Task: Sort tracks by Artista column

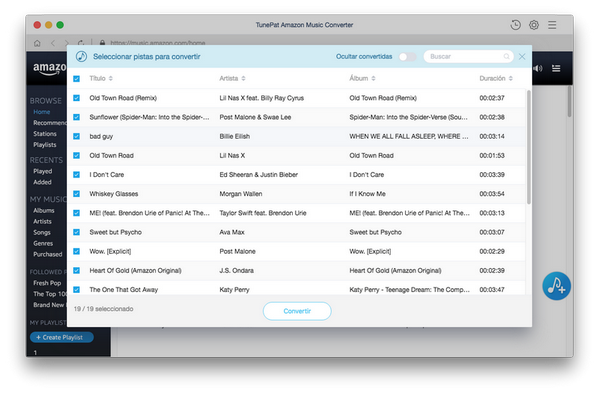Action: pyautogui.click(x=232, y=78)
